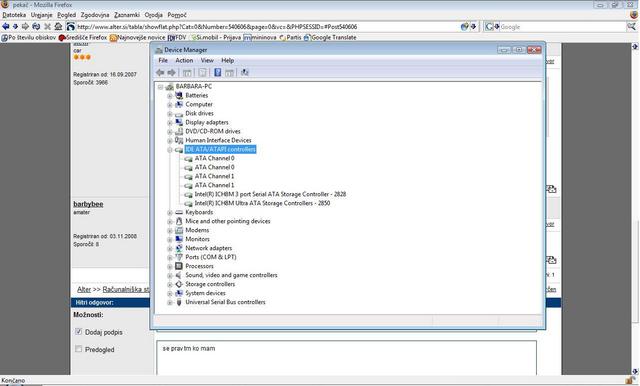640x386 pixels.
Task: Click the Processors category icon
Action: point(179,266)
